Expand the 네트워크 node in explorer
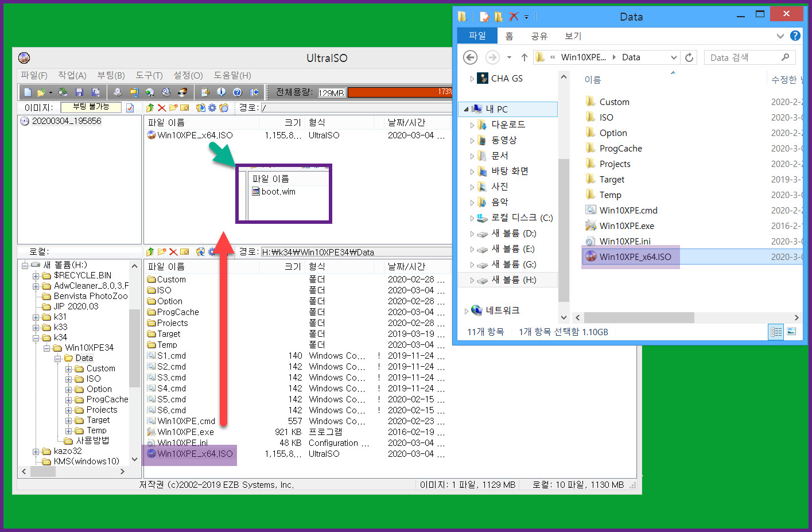 point(467,310)
